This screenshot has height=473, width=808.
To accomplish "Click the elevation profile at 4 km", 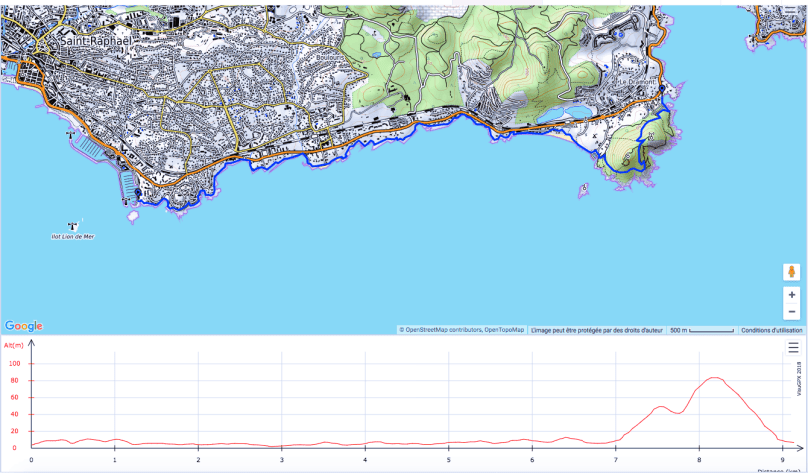I will tap(365, 443).
